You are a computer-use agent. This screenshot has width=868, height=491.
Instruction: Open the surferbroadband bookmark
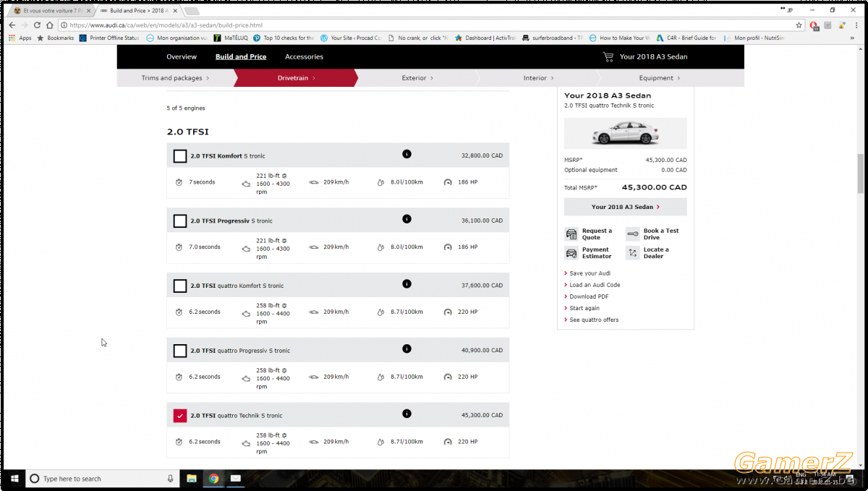coord(550,38)
